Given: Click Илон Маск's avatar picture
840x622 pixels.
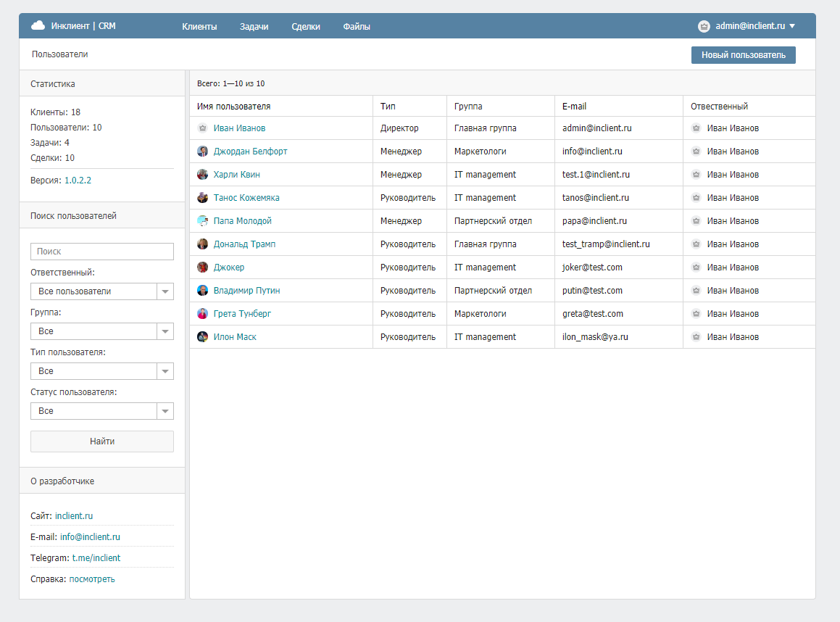Looking at the screenshot, I should pyautogui.click(x=203, y=337).
